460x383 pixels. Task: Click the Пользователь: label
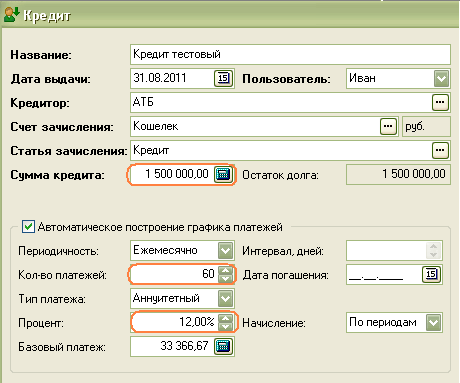(x=286, y=79)
